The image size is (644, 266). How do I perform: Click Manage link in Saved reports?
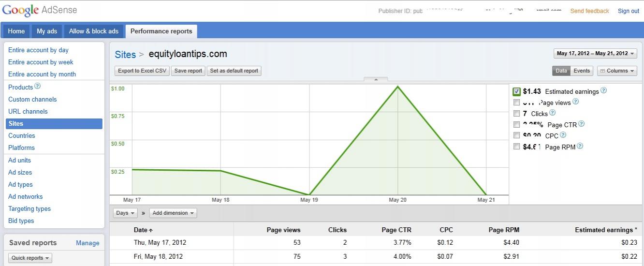point(88,243)
